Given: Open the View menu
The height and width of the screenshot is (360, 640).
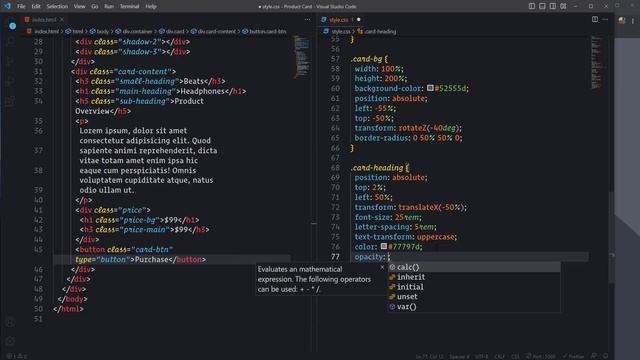Looking at the screenshot, I should coord(80,7).
